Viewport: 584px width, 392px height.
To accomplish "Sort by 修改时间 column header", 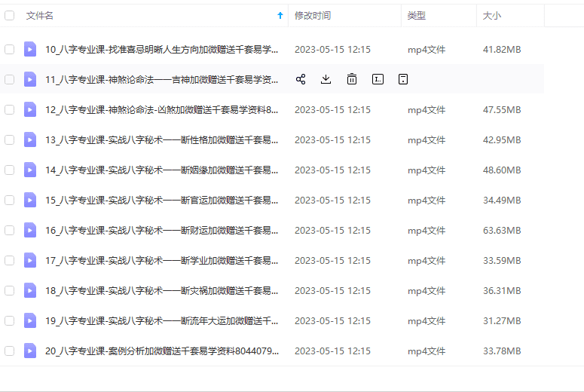I will (x=312, y=15).
